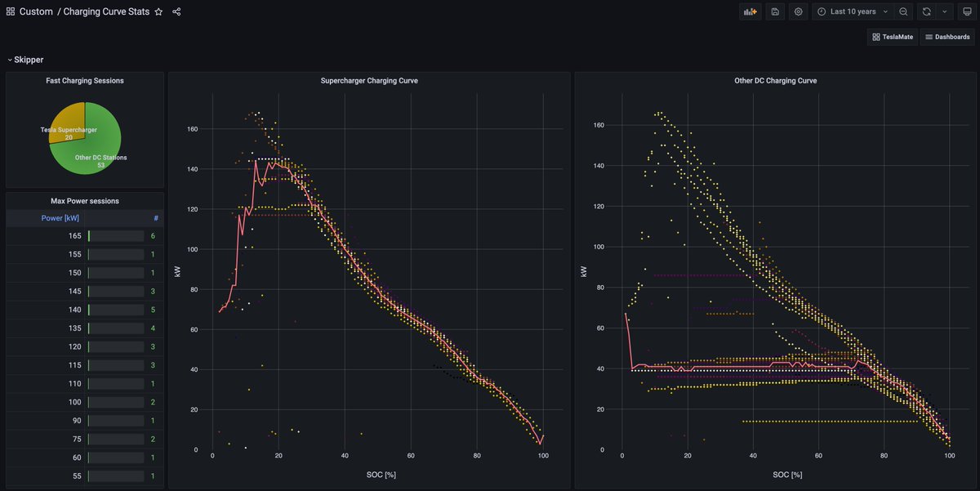The width and height of the screenshot is (980, 491).
Task: Click the count bar gauge in 140 row
Action: [116, 310]
